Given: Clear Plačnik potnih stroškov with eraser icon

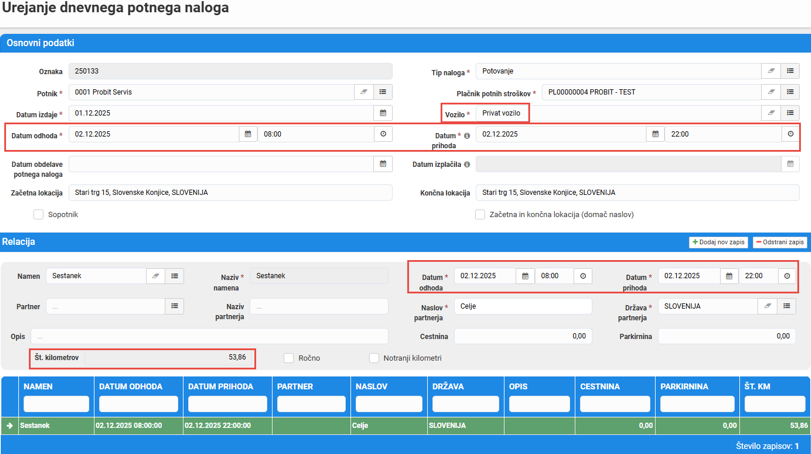Looking at the screenshot, I should point(771,92).
